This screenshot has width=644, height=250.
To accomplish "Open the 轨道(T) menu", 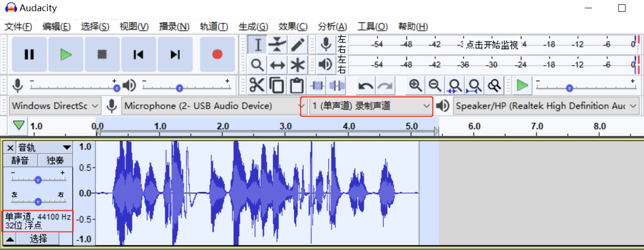I will click(x=214, y=26).
